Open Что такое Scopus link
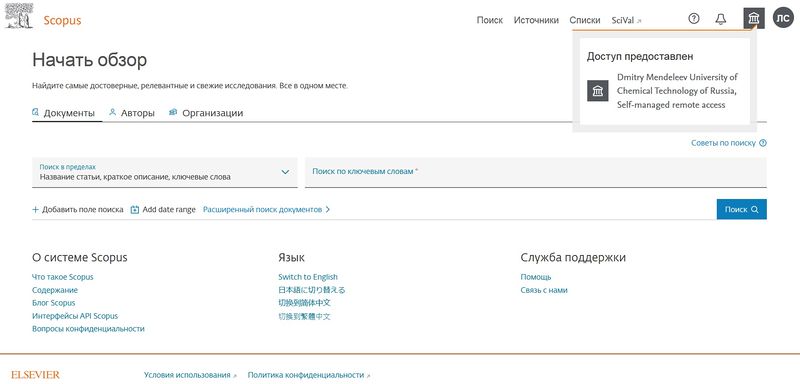This screenshot has height=384, width=800. coord(63,277)
